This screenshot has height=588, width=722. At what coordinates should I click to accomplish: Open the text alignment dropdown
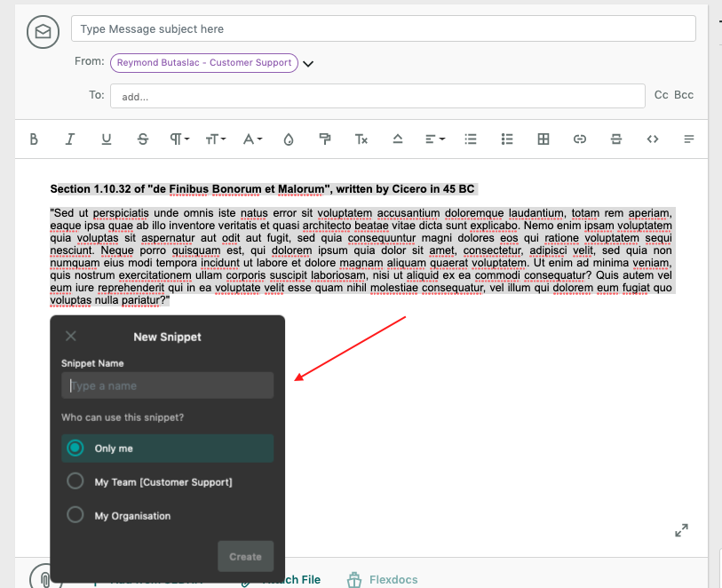coord(434,139)
